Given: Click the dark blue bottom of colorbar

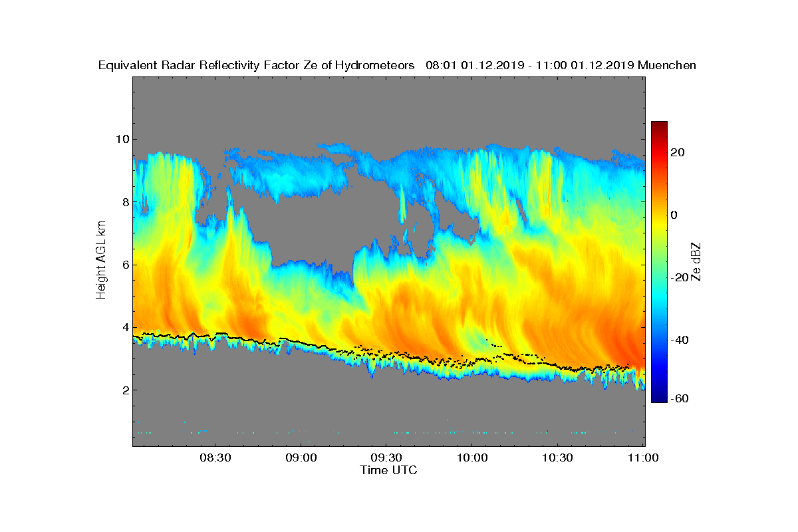Looking at the screenshot, I should [x=659, y=399].
